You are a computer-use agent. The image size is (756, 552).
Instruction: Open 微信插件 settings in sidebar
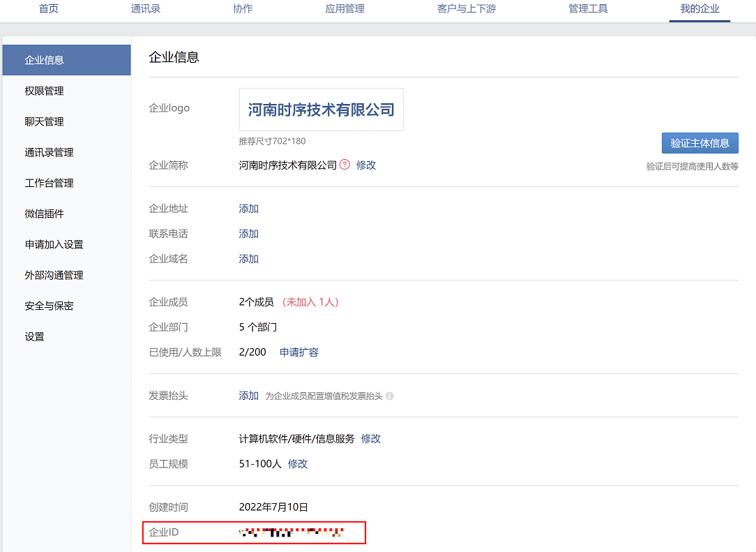[x=44, y=214]
